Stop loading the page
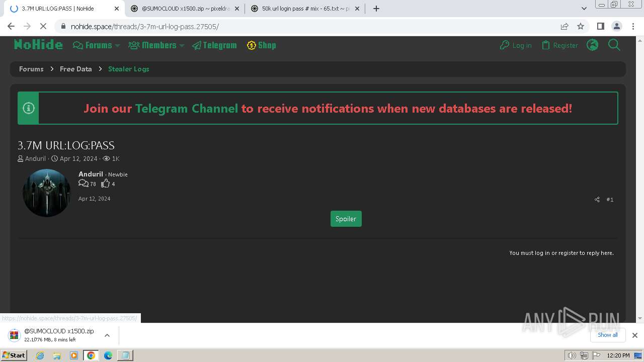This screenshot has height=362, width=644. tap(43, 26)
